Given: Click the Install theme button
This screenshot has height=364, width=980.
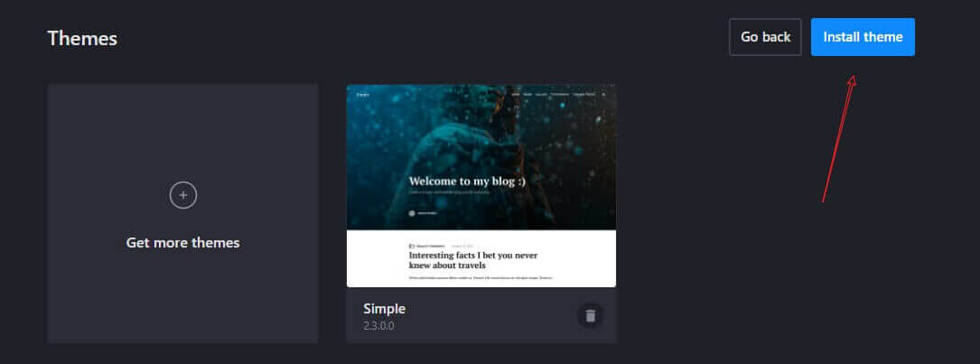Looking at the screenshot, I should coord(863,37).
